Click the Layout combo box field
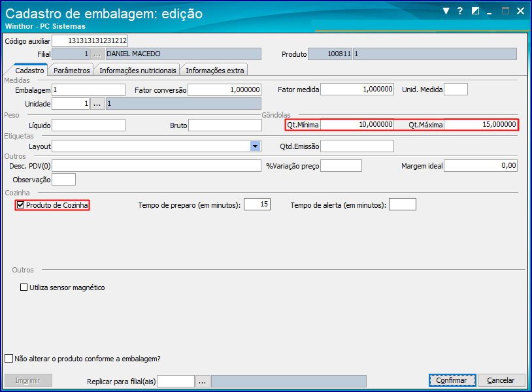The width and height of the screenshot is (532, 392). click(x=156, y=146)
